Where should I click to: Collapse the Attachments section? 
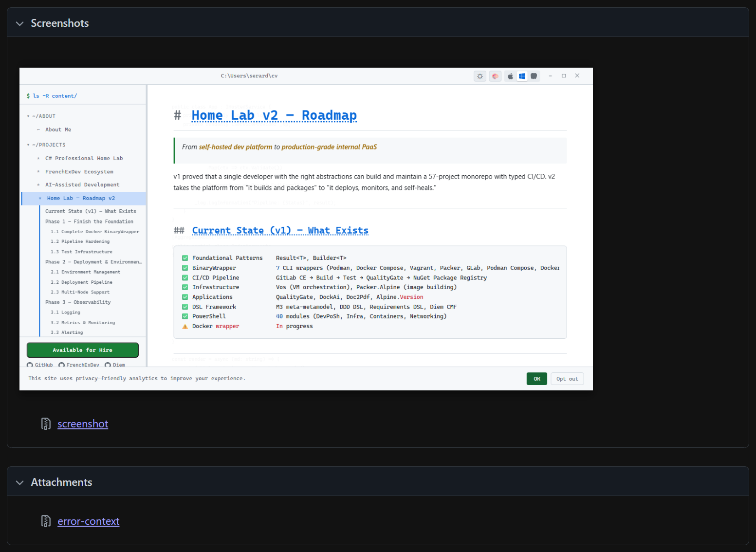click(x=19, y=482)
